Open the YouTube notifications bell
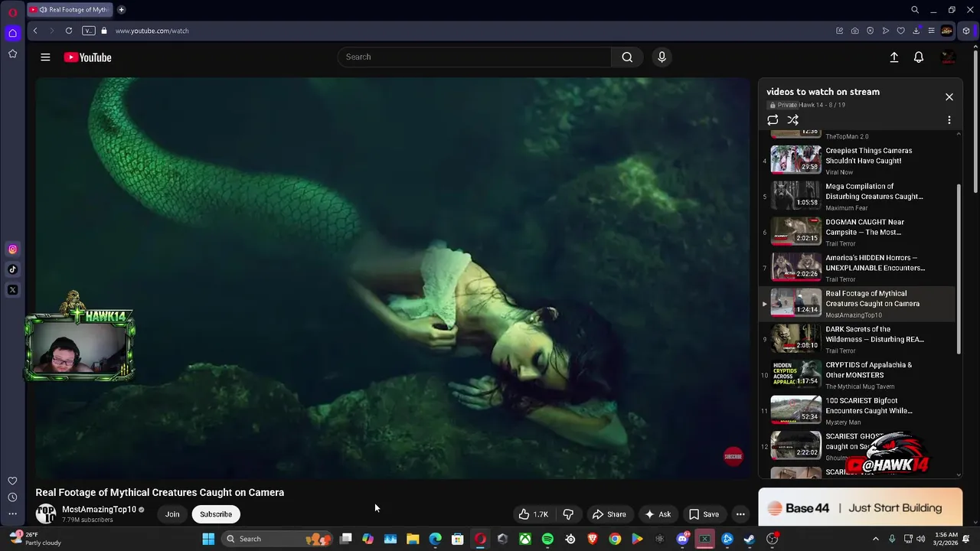 (x=919, y=57)
